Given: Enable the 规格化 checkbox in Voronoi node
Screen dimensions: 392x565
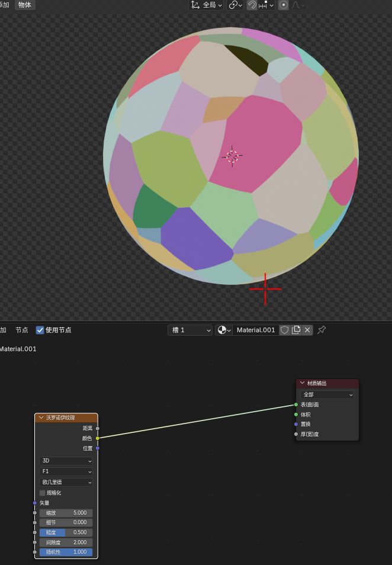Looking at the screenshot, I should pos(43,493).
